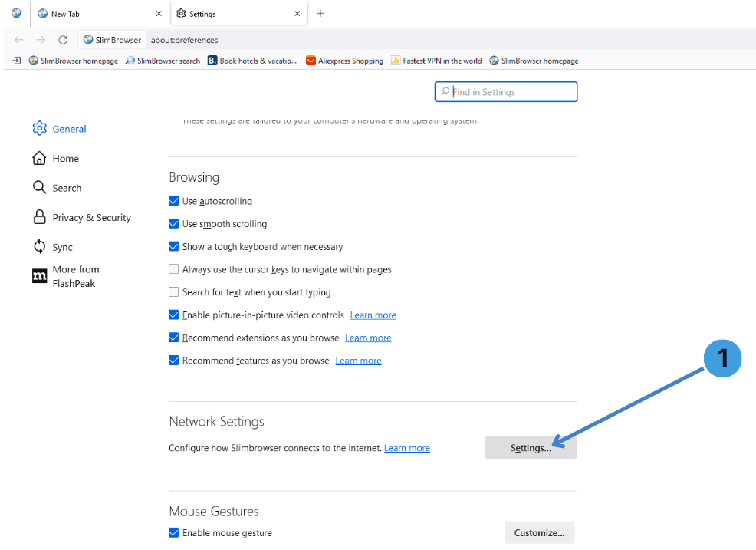This screenshot has height=550, width=756.
Task: Open last SlimBrowser homepage bookmark
Action: coord(534,61)
